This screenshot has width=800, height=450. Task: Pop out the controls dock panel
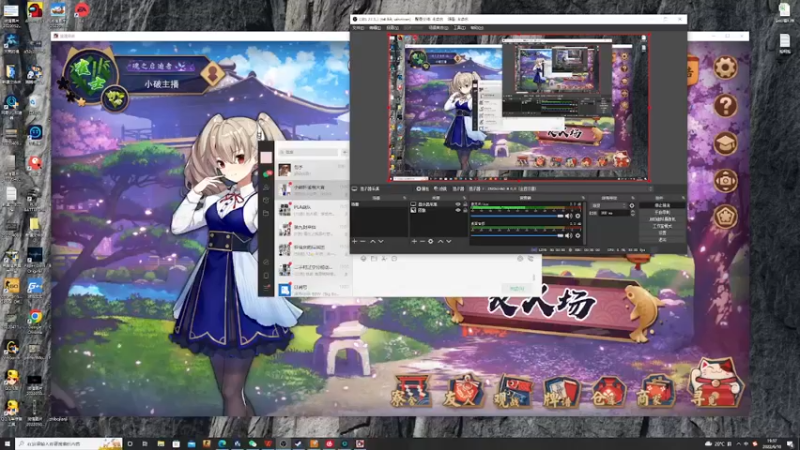coord(683,198)
